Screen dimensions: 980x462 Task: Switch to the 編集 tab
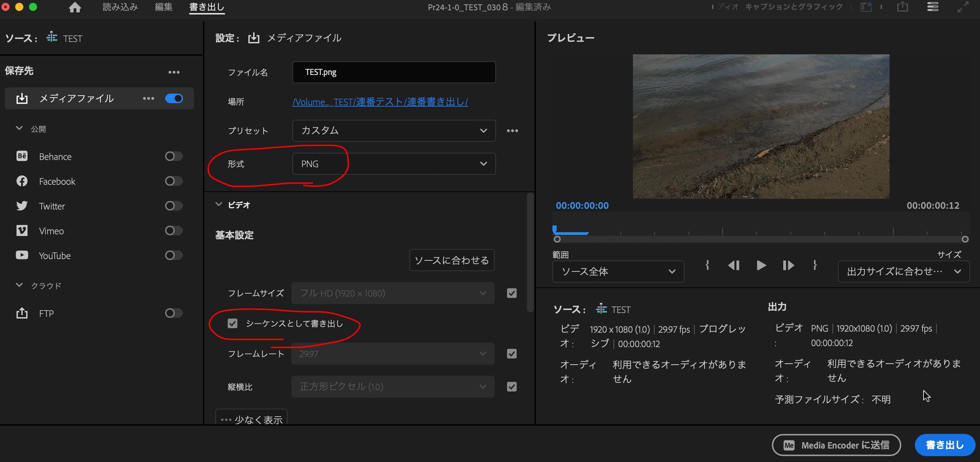point(163,7)
